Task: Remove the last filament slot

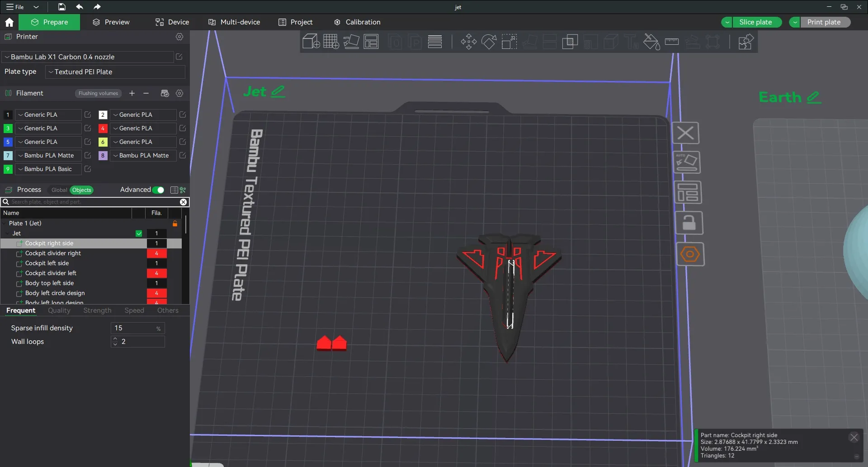Action: [x=146, y=93]
